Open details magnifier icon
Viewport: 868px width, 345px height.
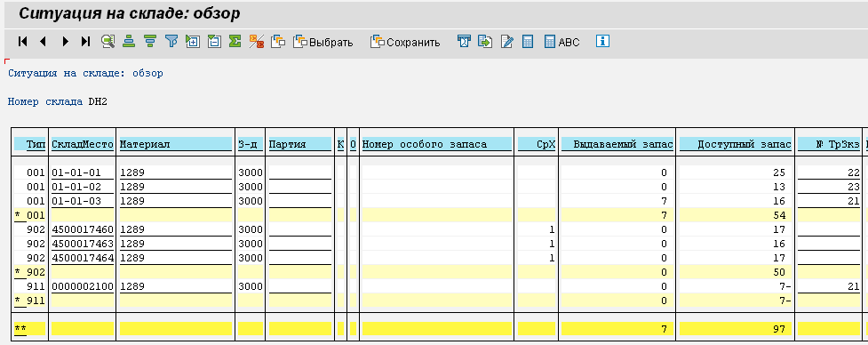click(108, 42)
